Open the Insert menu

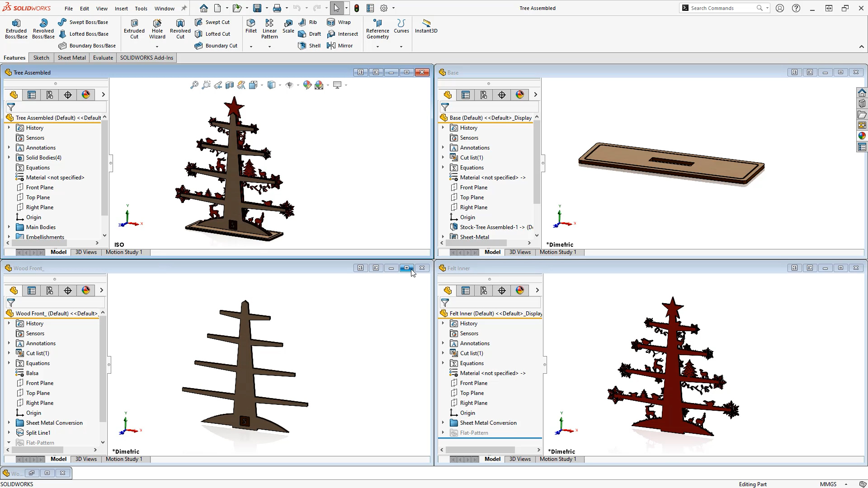[121, 8]
